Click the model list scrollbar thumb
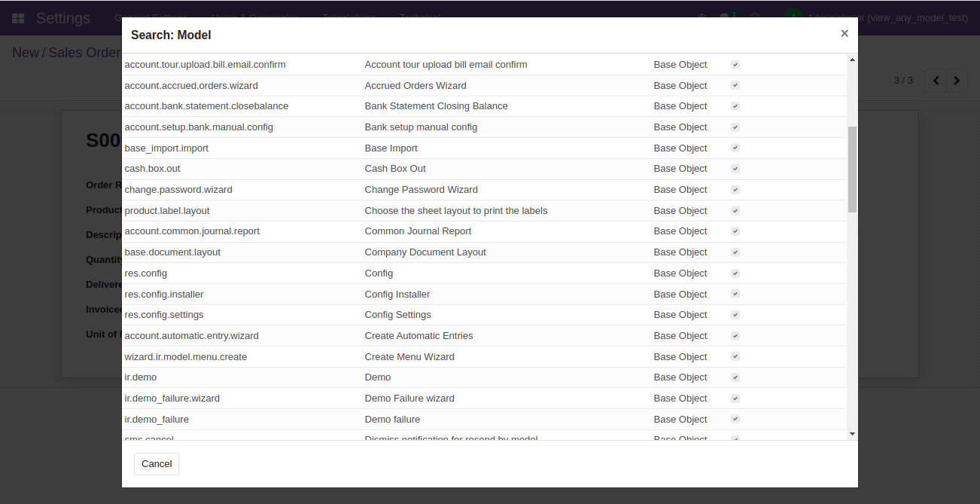 coord(852,170)
